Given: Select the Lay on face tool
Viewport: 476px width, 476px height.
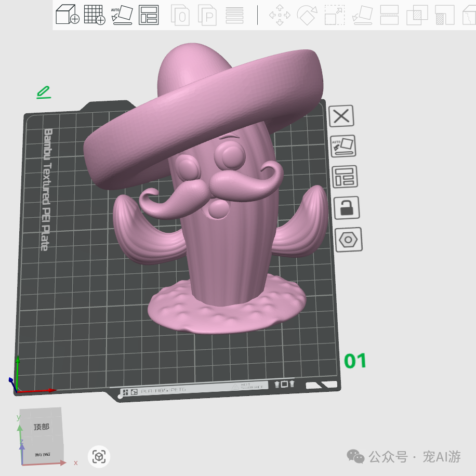Looking at the screenshot, I should (363, 15).
